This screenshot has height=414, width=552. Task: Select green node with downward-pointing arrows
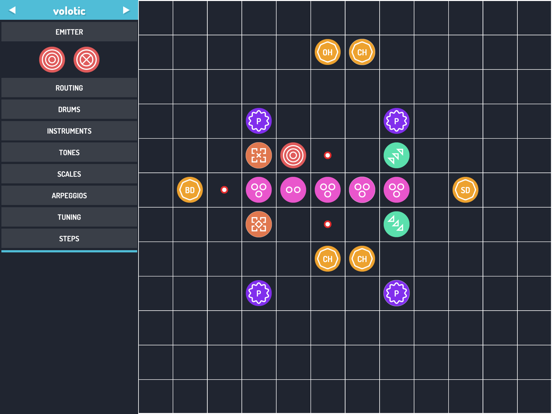tap(396, 224)
